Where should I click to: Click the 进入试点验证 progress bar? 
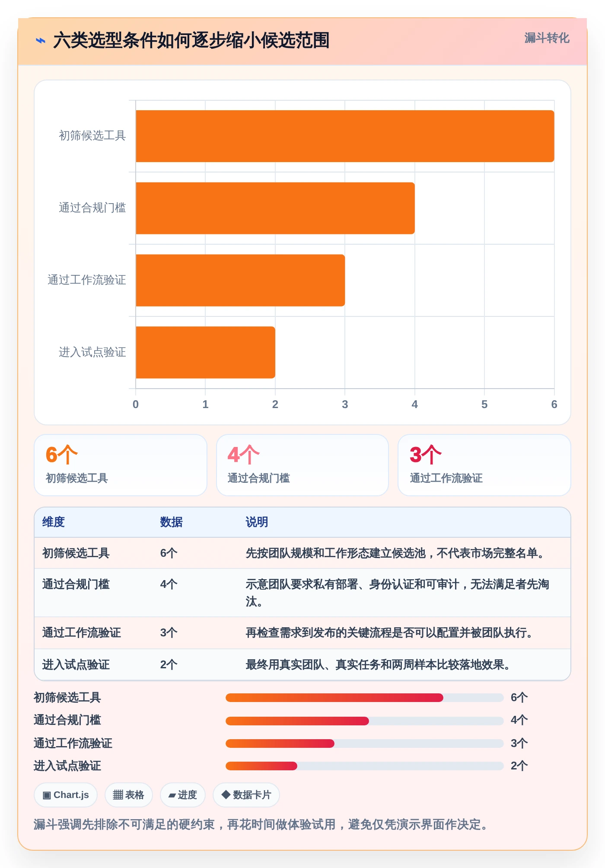(365, 766)
